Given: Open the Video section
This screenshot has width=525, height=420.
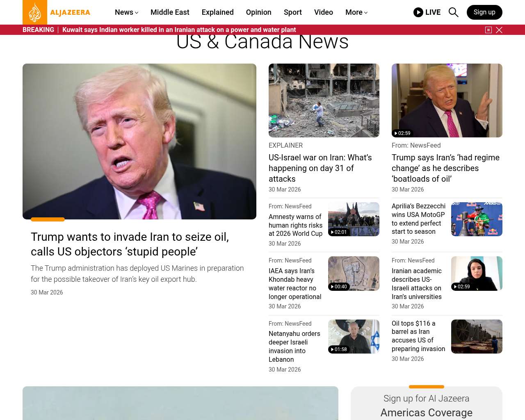Looking at the screenshot, I should point(324,12).
